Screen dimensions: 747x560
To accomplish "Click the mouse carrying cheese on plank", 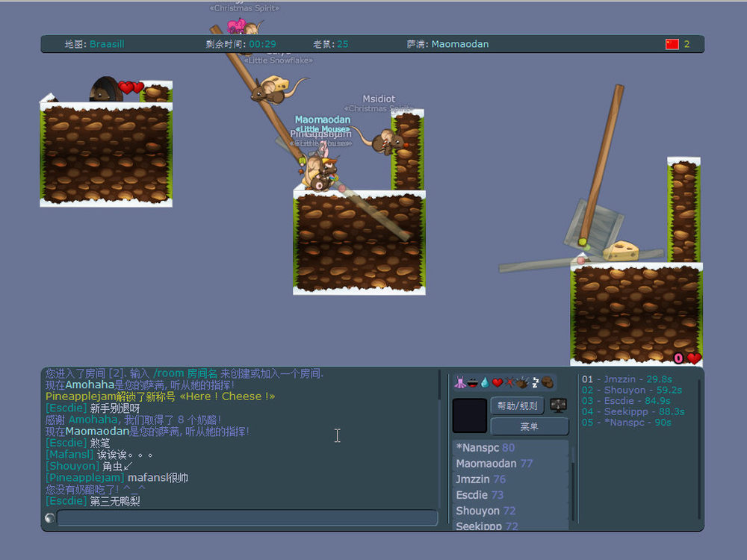I will [274, 90].
